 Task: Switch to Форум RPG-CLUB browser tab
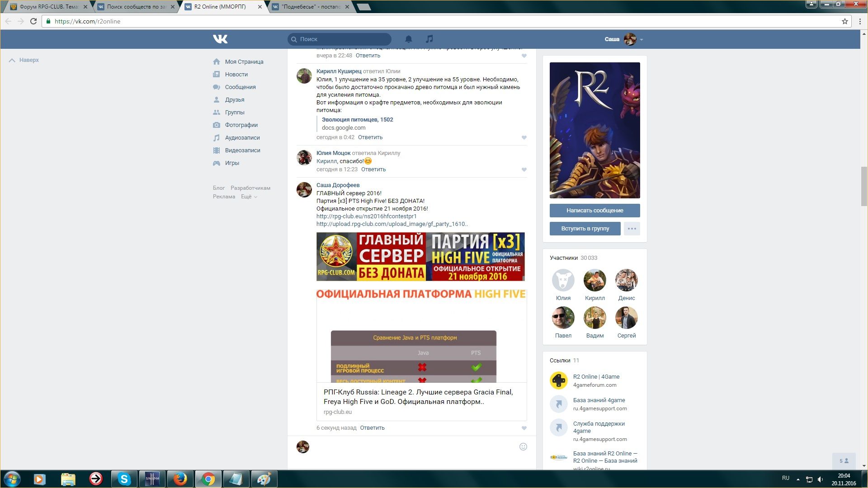[x=47, y=7]
